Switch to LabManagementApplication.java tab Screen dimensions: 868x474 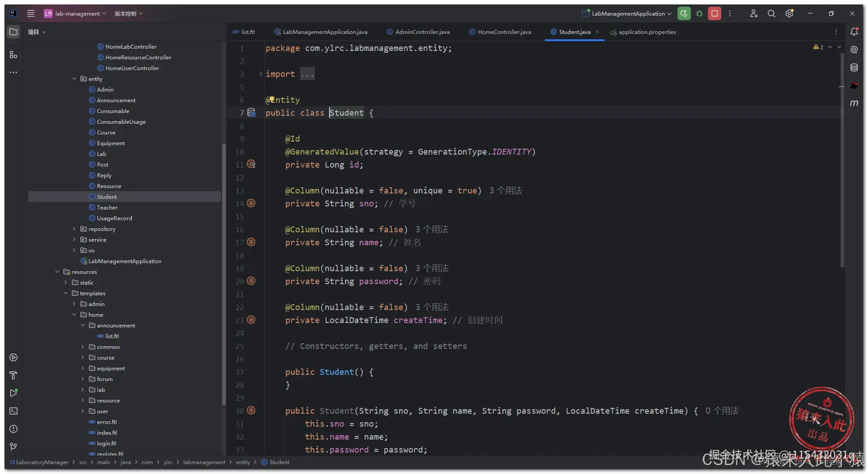coord(321,32)
